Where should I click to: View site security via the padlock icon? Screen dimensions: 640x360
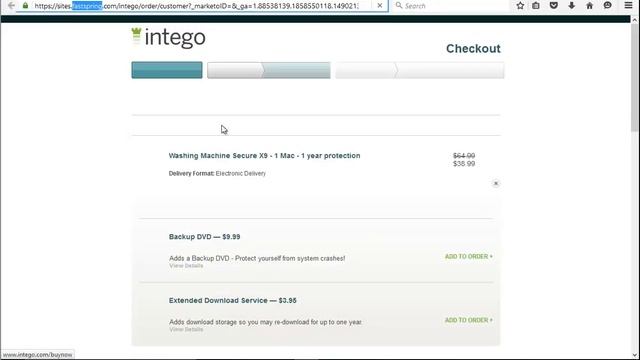25,6
